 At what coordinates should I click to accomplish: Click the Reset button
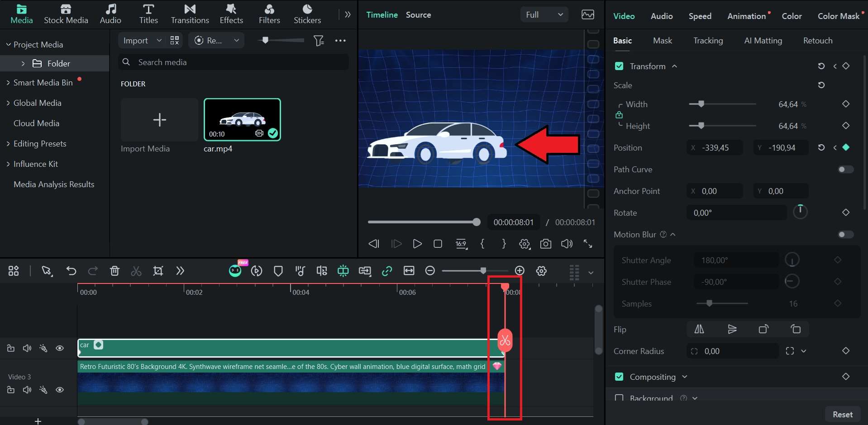(842, 415)
